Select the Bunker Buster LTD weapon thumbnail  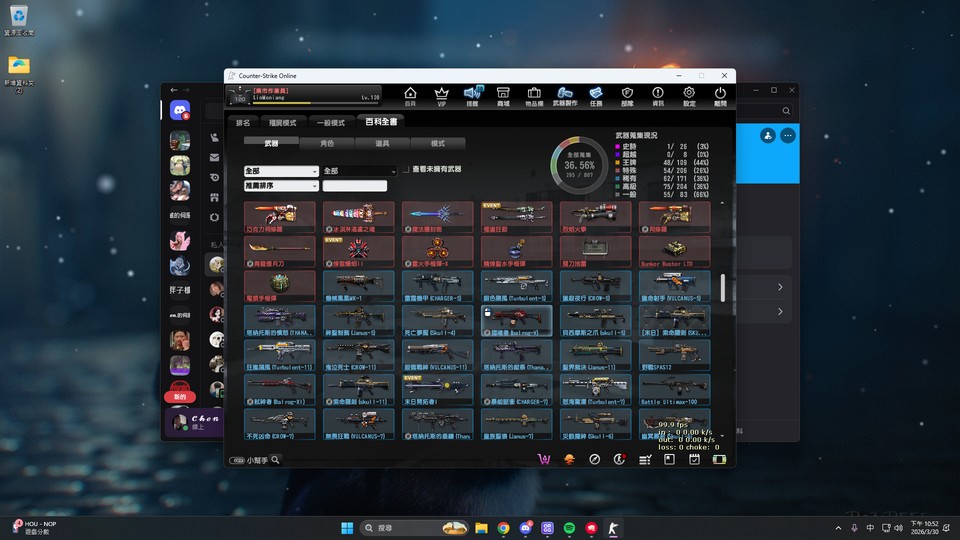point(674,250)
